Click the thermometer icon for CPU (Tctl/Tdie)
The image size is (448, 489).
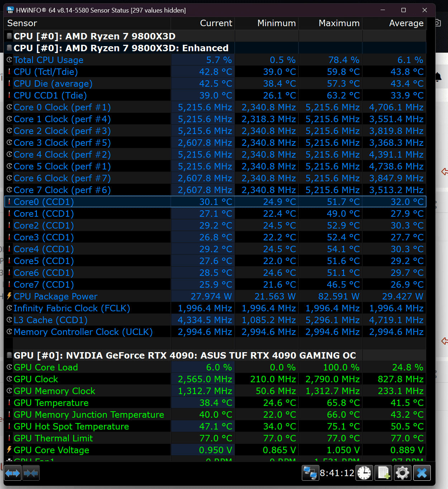pyautogui.click(x=9, y=72)
